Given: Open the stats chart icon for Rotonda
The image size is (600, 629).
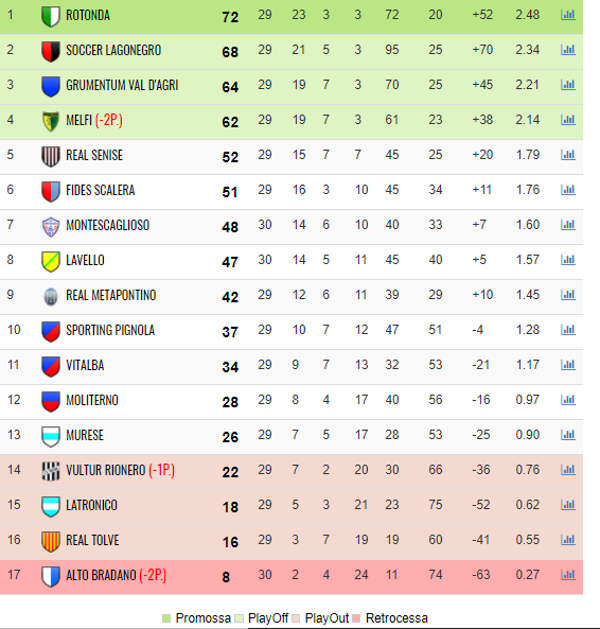Looking at the screenshot, I should (568, 15).
